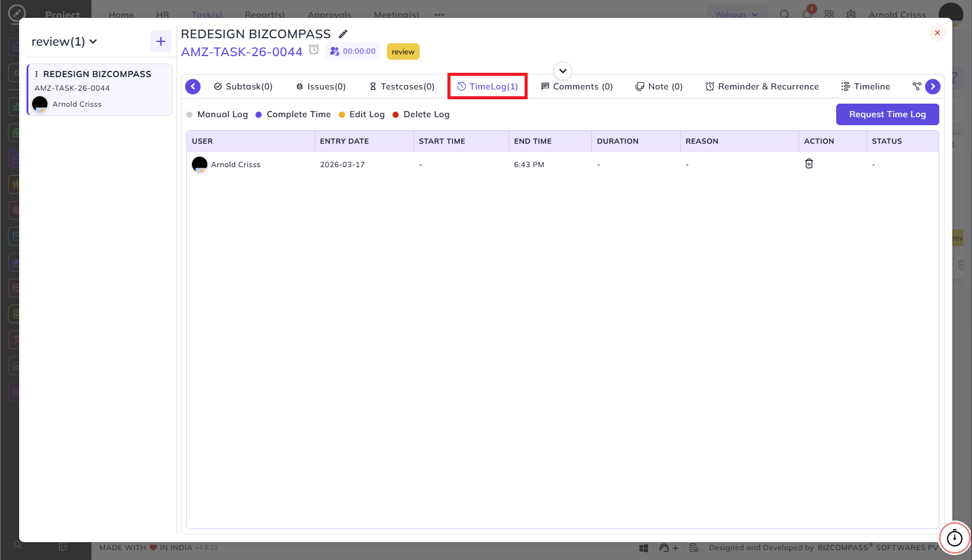
Task: Open the review(1) status dropdown
Action: tap(64, 41)
